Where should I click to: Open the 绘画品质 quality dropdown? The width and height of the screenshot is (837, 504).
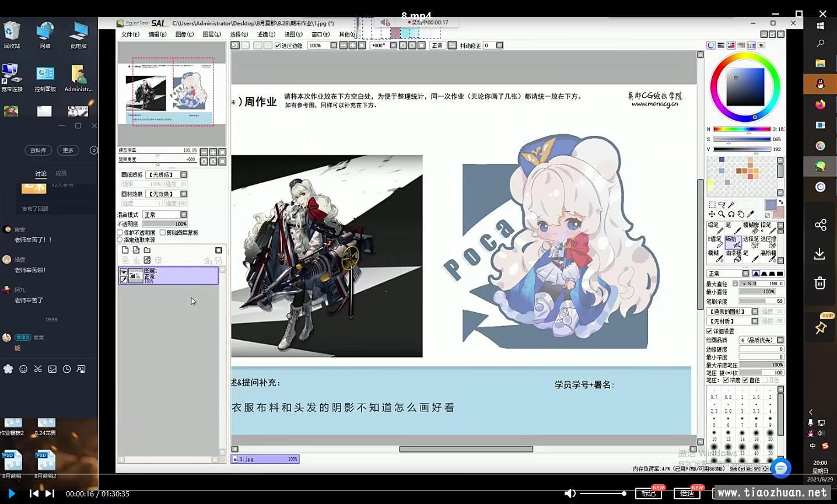tap(780, 340)
